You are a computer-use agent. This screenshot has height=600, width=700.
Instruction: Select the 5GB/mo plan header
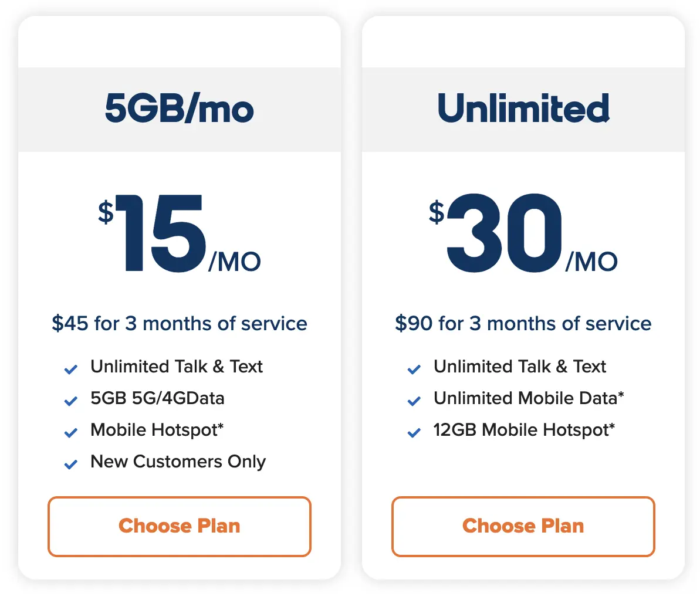[179, 109]
